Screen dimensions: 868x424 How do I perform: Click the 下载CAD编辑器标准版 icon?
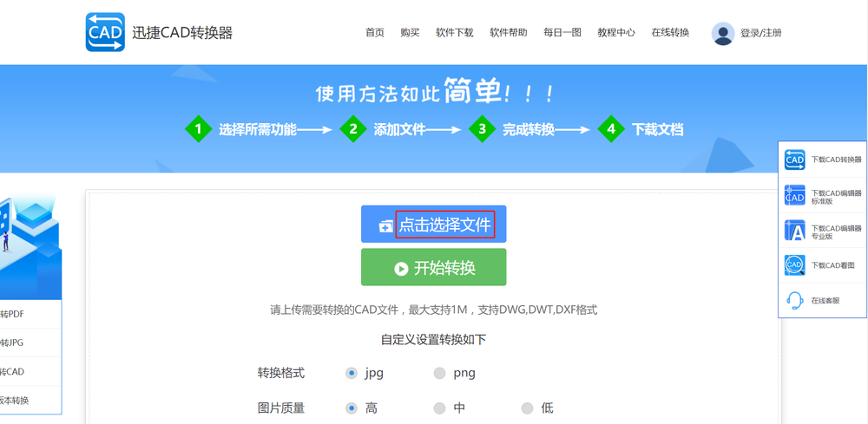pos(795,195)
